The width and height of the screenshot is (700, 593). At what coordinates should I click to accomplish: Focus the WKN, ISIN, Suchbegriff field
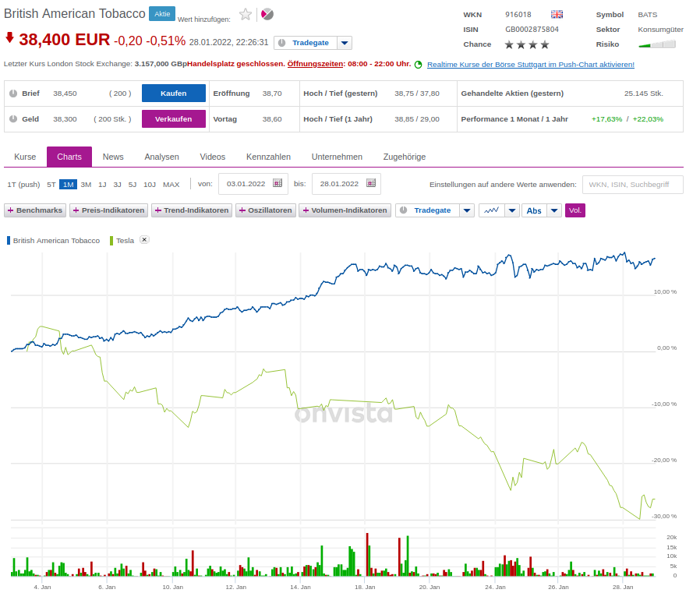[633, 185]
